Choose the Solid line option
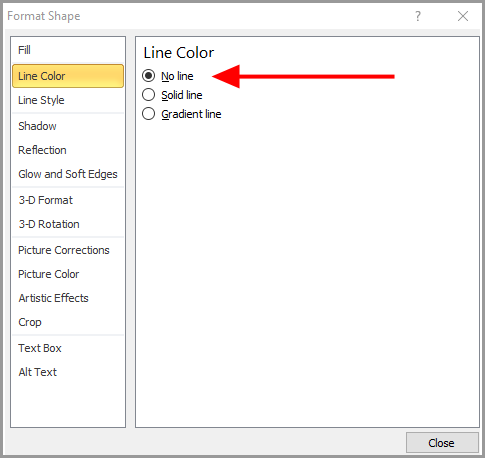This screenshot has height=458, width=485. (148, 95)
